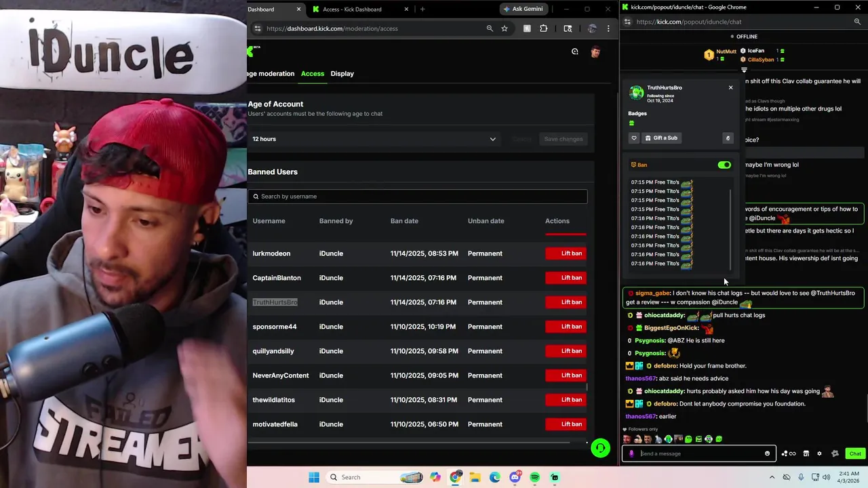Open the chat shop icon
The height and width of the screenshot is (488, 868).
(x=806, y=453)
